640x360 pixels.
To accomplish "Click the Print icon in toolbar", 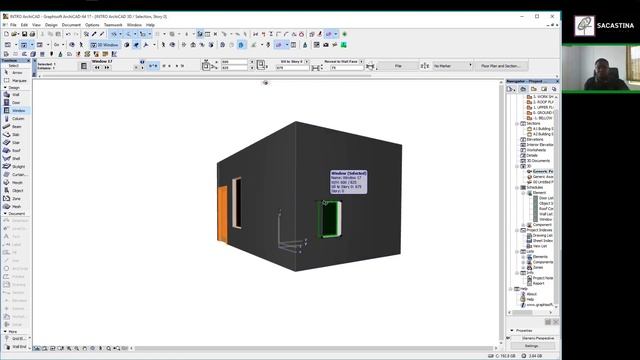I will (32, 34).
